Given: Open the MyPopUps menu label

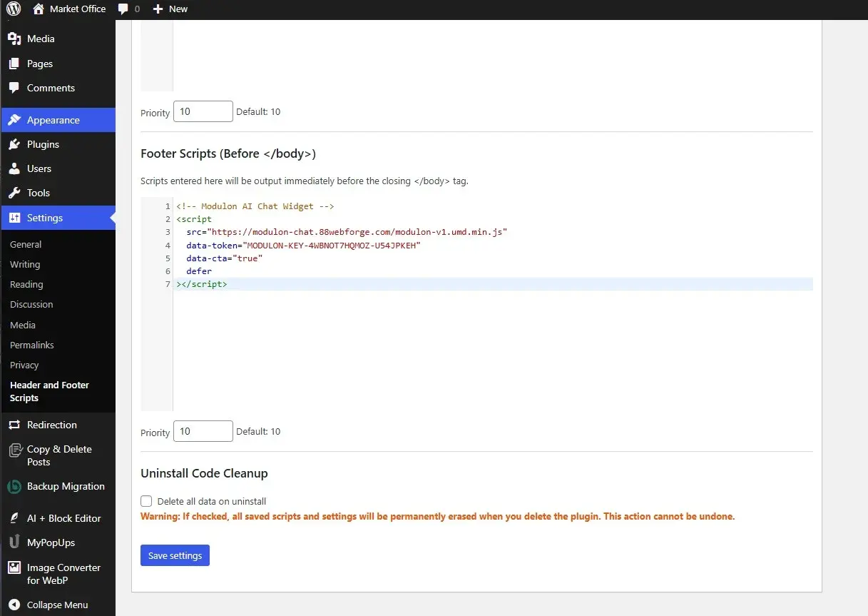Looking at the screenshot, I should pyautogui.click(x=51, y=542).
